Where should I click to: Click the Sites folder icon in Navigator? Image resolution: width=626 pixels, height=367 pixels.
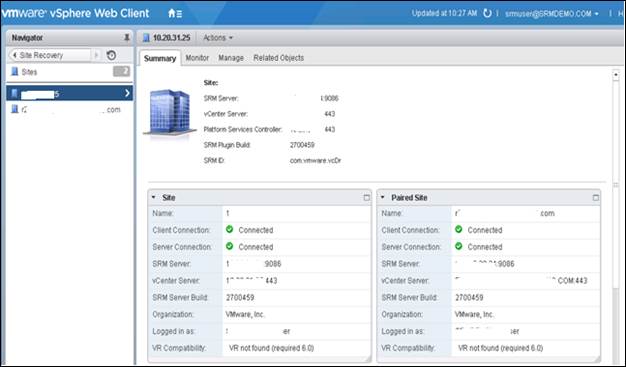click(15, 71)
